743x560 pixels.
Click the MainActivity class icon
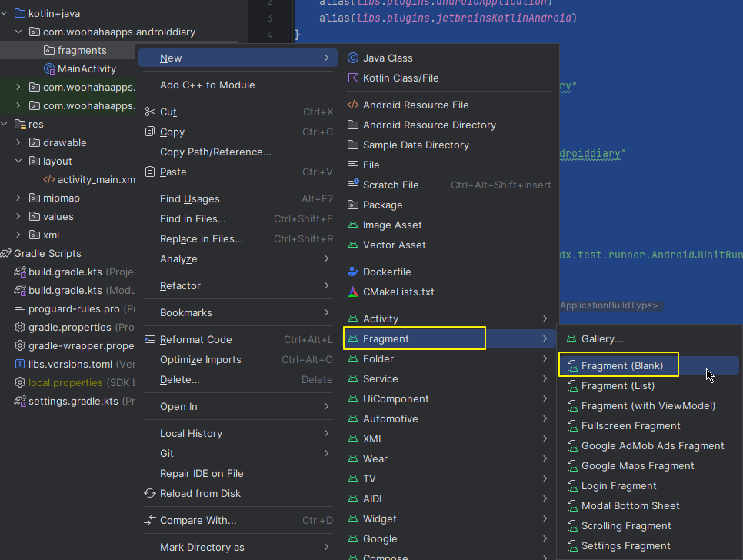[49, 68]
